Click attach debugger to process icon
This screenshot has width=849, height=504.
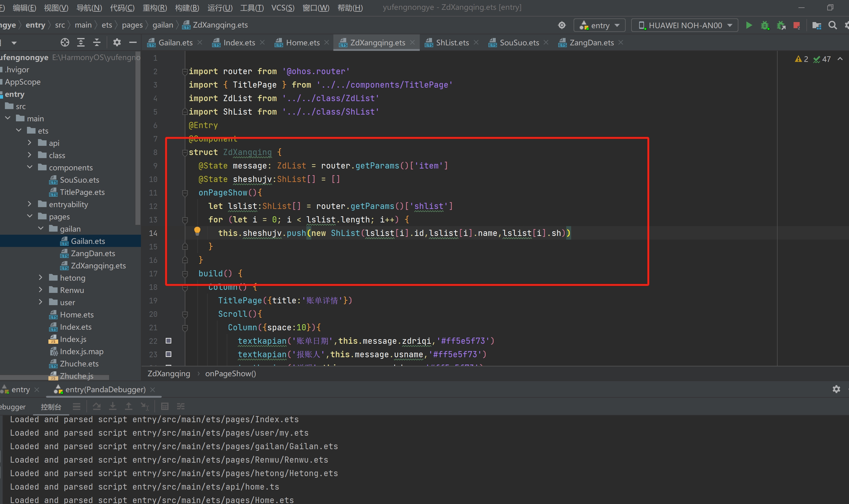tap(781, 25)
